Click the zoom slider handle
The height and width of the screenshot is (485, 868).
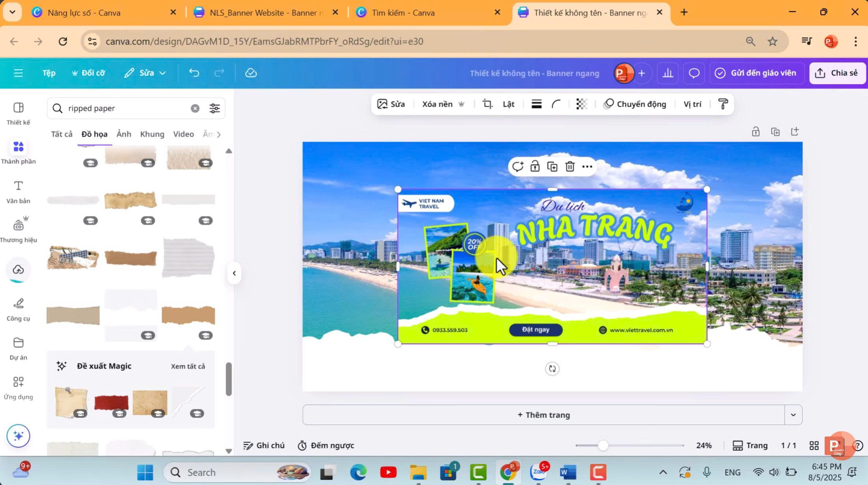pyautogui.click(x=602, y=445)
